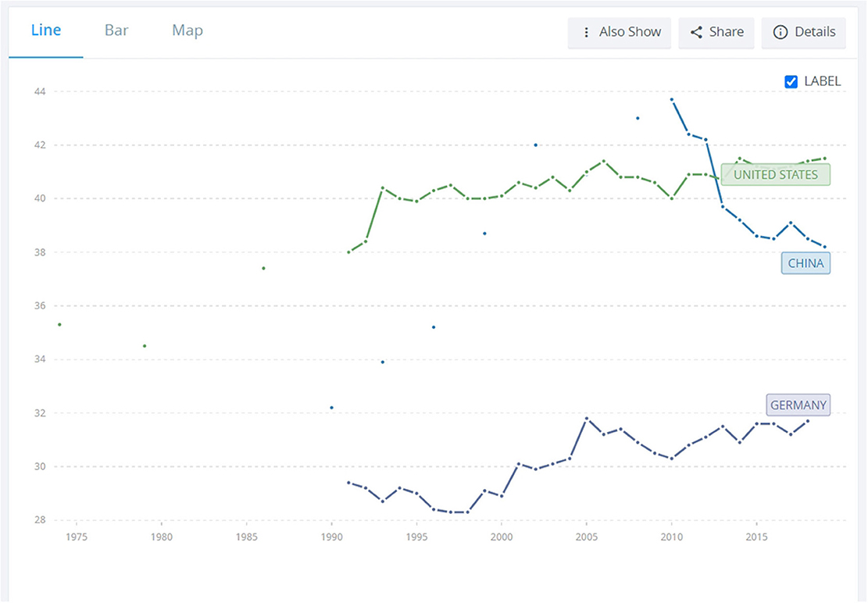This screenshot has height=603, width=868.
Task: Click China's 2010 peak data point
Action: [671, 99]
